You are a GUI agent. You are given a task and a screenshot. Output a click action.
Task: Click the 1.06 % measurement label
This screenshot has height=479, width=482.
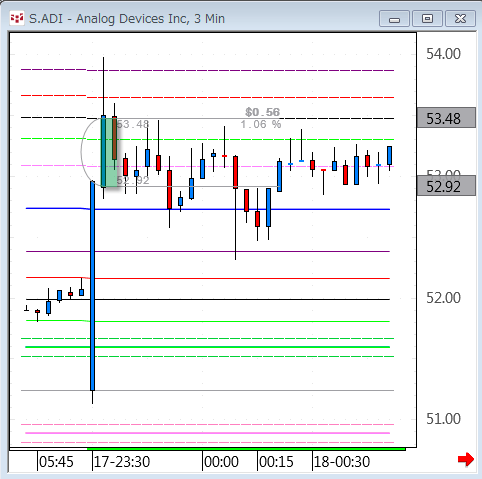click(261, 124)
